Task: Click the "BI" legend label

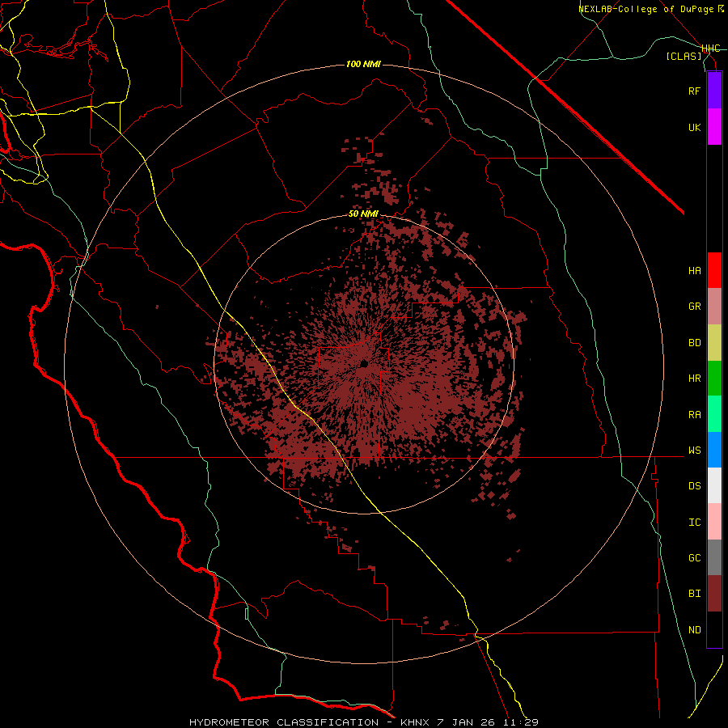Action: pos(694,594)
